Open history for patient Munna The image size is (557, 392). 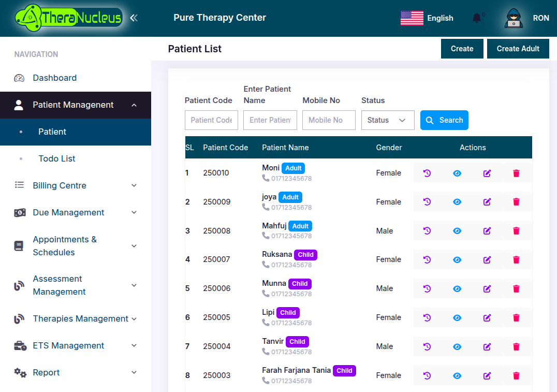pos(427,288)
